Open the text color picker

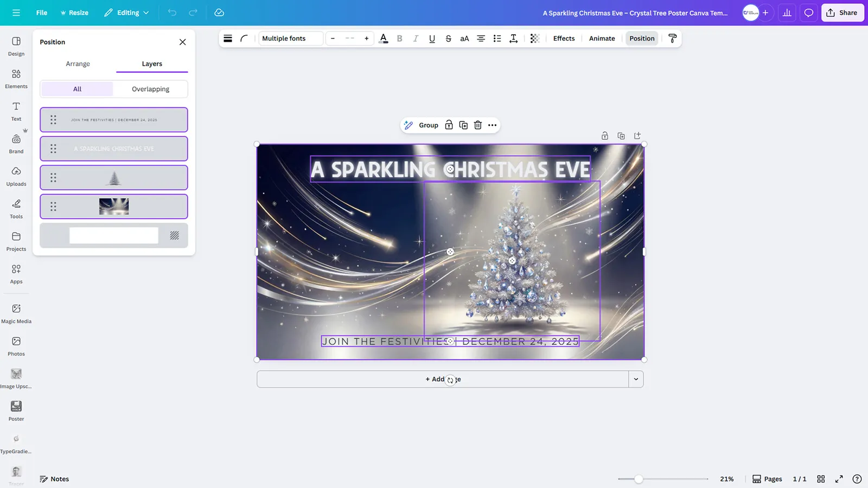(384, 38)
